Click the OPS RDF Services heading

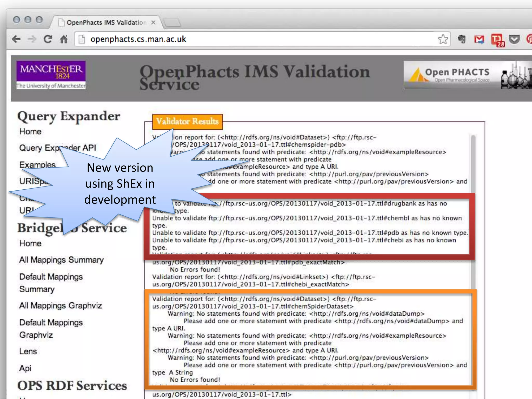tap(72, 385)
